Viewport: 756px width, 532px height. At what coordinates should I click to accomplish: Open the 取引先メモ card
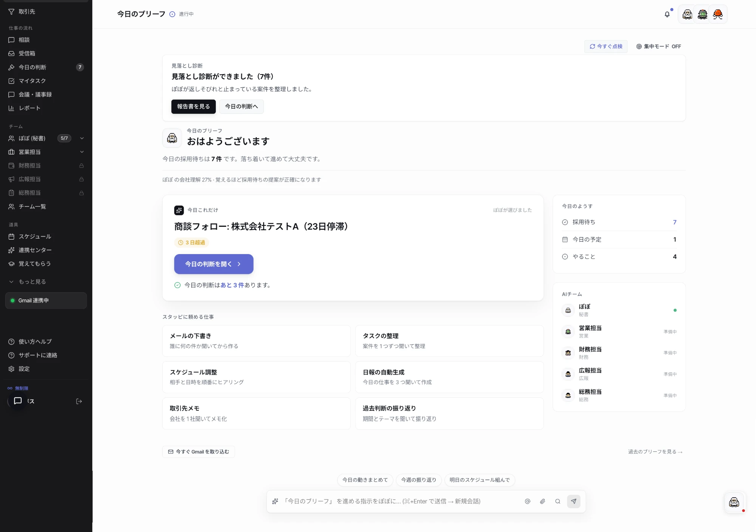(256, 413)
